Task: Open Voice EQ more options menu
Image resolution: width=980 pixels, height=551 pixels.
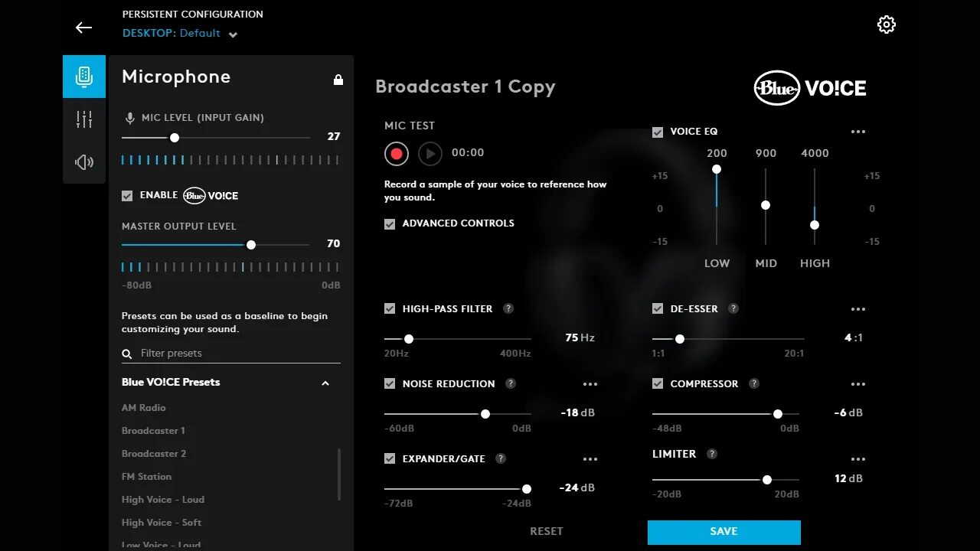Action: [858, 132]
